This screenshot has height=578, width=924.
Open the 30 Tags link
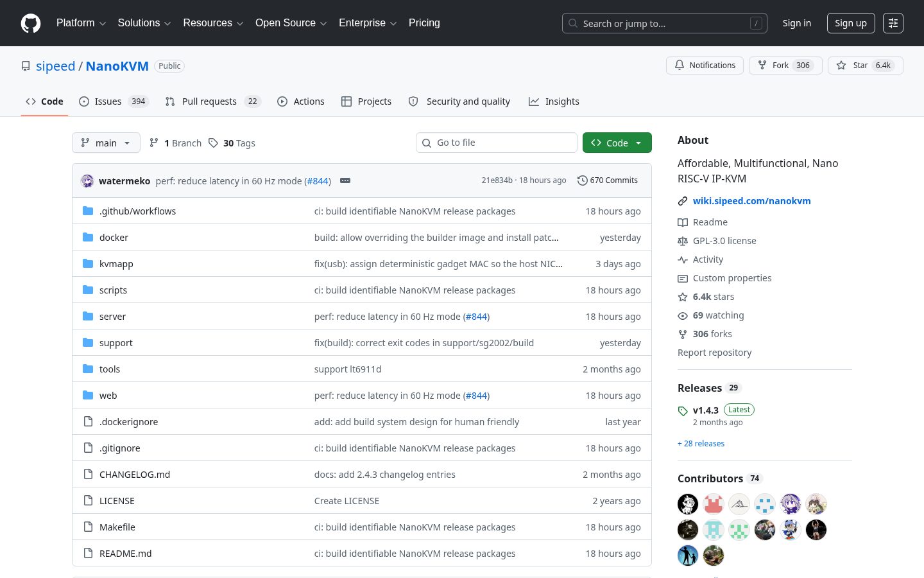click(232, 143)
